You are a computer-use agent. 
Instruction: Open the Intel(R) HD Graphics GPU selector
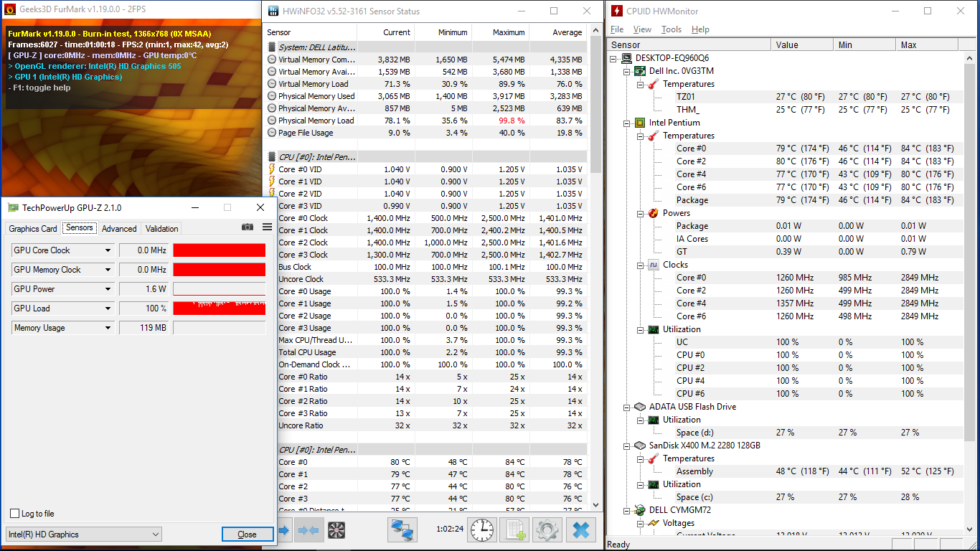click(84, 534)
